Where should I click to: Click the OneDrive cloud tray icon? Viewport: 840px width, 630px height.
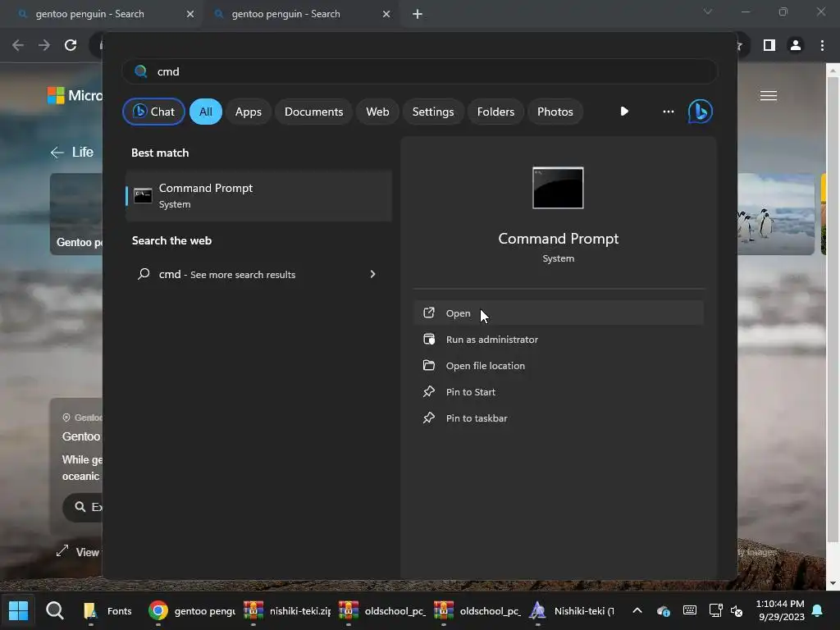click(663, 610)
